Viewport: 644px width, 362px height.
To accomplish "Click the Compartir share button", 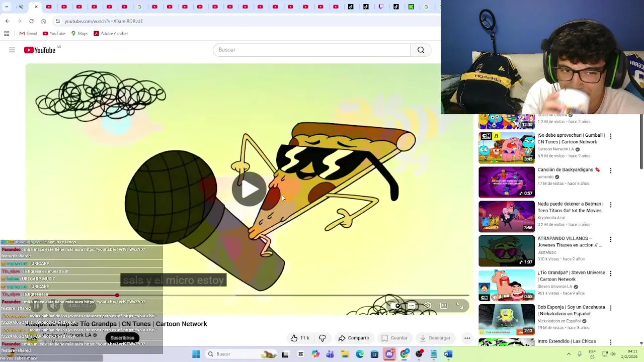I will [354, 338].
